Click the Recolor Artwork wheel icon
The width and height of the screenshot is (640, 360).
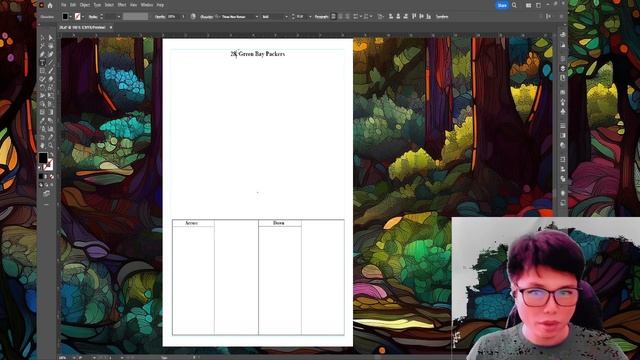[193, 17]
